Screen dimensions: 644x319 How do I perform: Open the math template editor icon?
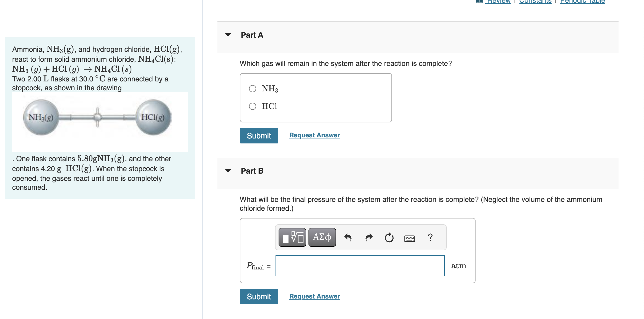point(292,237)
